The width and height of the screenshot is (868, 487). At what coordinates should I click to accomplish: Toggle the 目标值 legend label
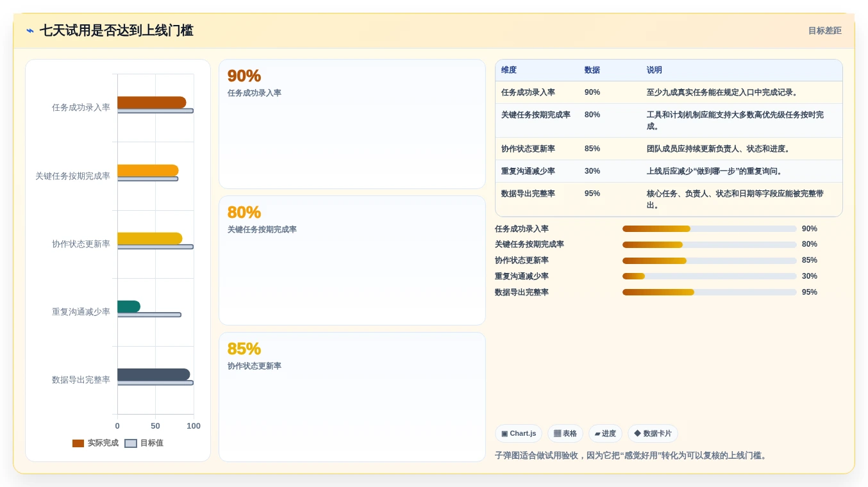[152, 443]
